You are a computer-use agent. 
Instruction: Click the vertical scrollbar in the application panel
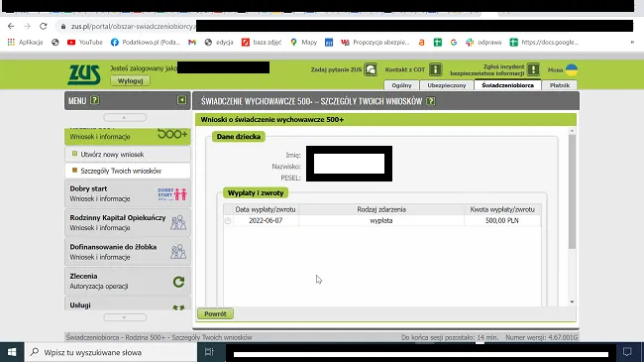[x=572, y=191]
